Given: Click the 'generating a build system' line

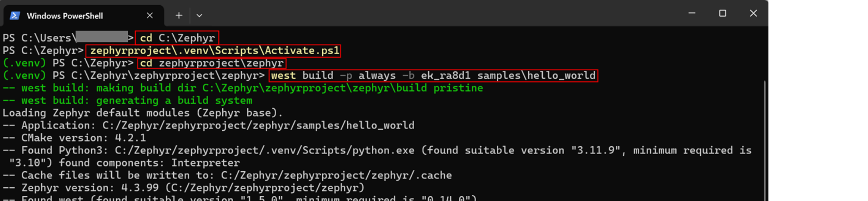Looking at the screenshot, I should click(128, 101).
